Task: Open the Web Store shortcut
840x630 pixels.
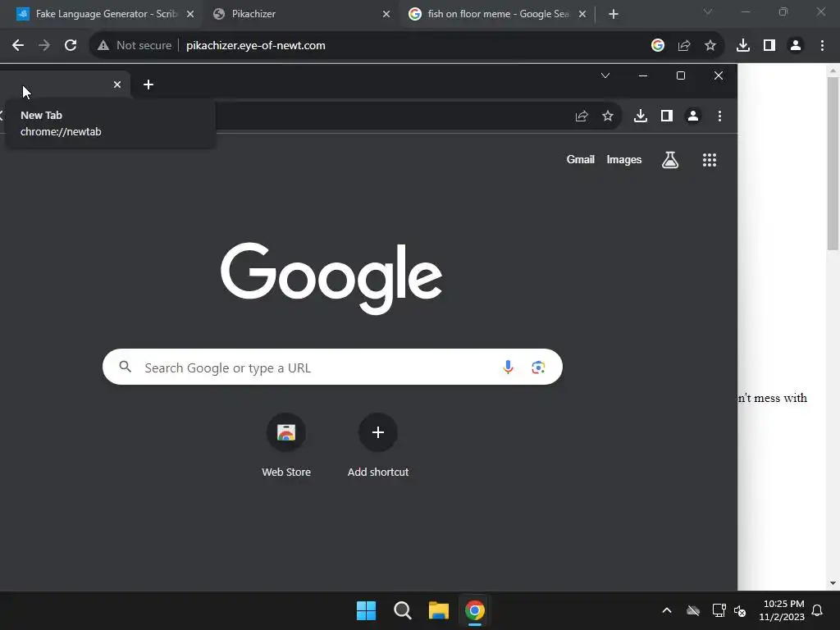Action: [x=286, y=445]
